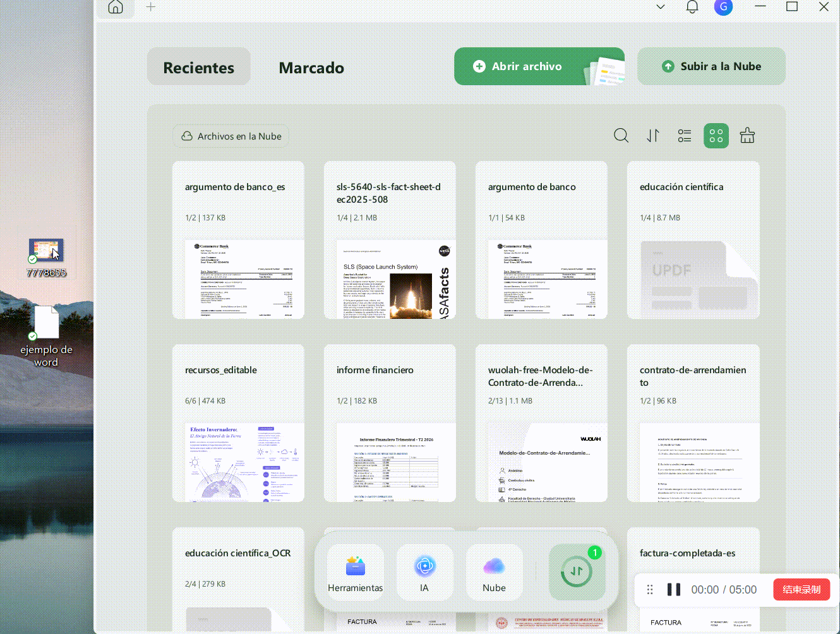
Task: Expand the title bar dropdown chevron
Action: [x=661, y=7]
